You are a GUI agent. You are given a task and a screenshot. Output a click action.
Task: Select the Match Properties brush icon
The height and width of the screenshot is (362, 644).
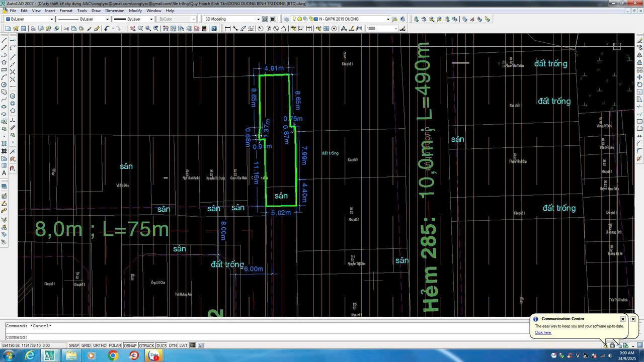[90, 29]
